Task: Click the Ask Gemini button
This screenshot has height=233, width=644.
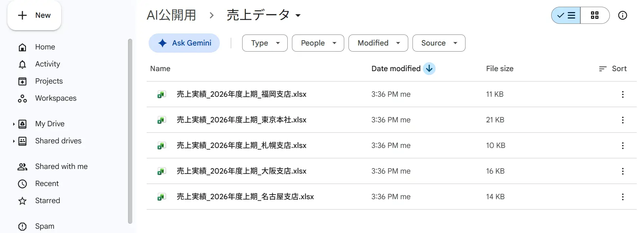Action: point(184,43)
